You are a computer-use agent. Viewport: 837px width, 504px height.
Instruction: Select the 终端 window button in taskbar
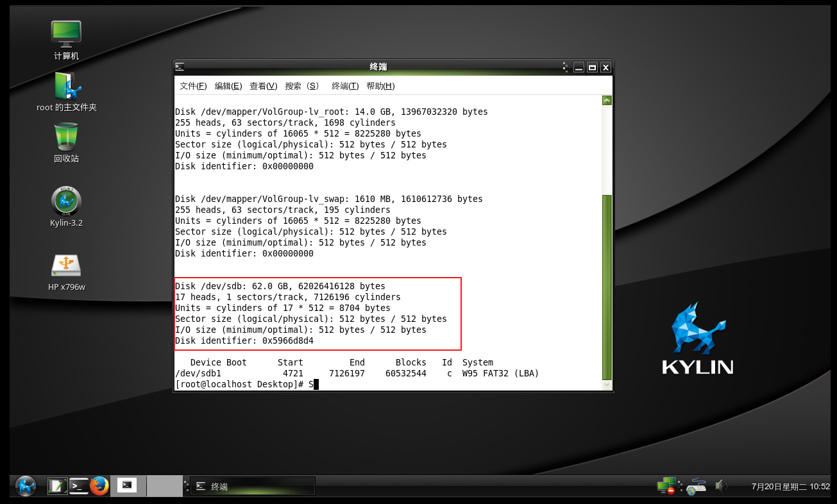250,485
